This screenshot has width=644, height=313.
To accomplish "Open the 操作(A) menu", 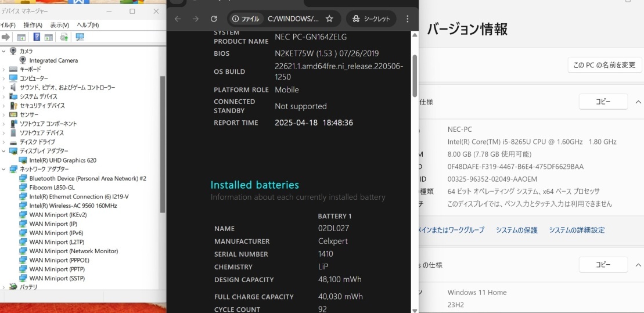I will (x=33, y=25).
